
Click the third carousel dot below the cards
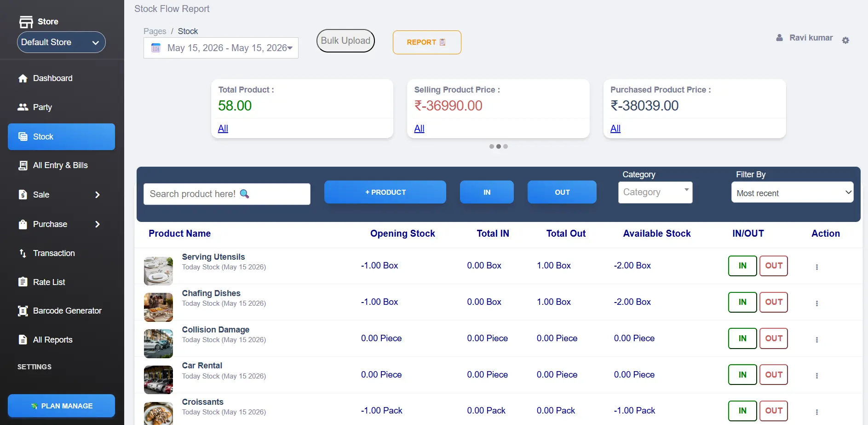point(506,146)
